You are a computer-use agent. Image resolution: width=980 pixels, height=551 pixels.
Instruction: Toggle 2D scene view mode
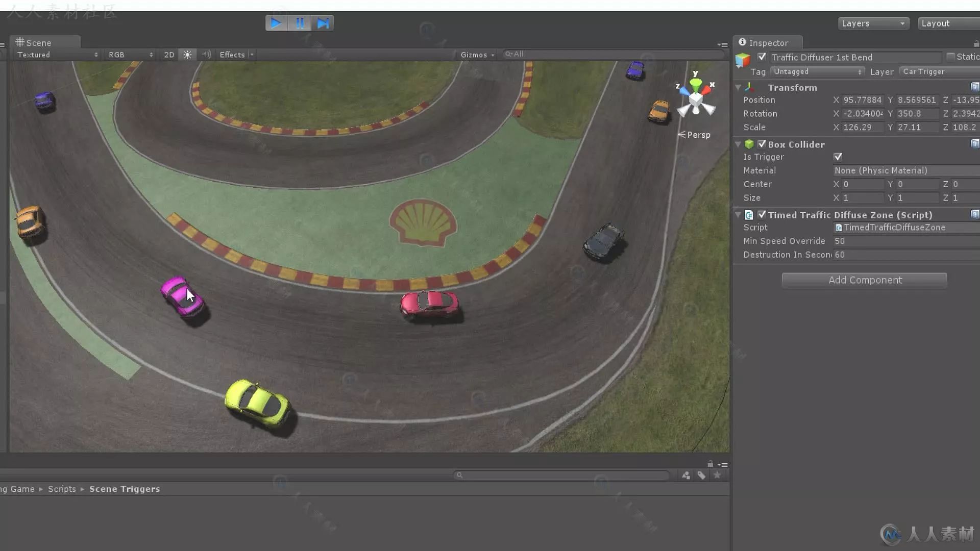[169, 55]
